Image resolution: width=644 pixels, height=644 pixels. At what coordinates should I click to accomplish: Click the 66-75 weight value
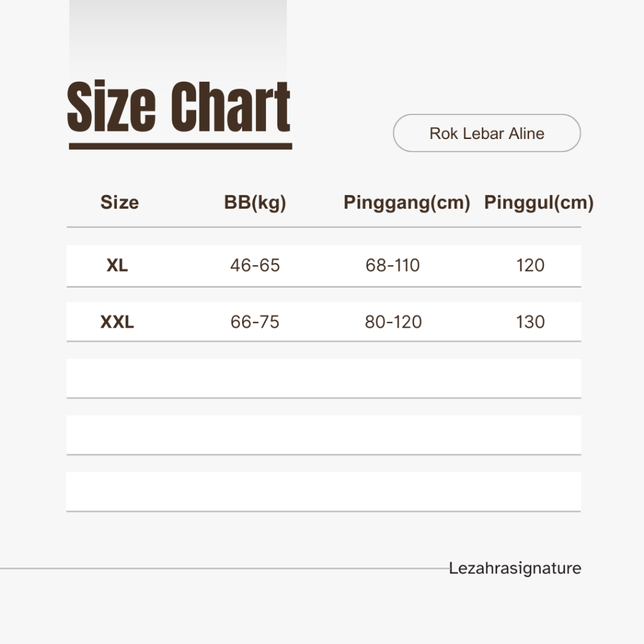255,322
